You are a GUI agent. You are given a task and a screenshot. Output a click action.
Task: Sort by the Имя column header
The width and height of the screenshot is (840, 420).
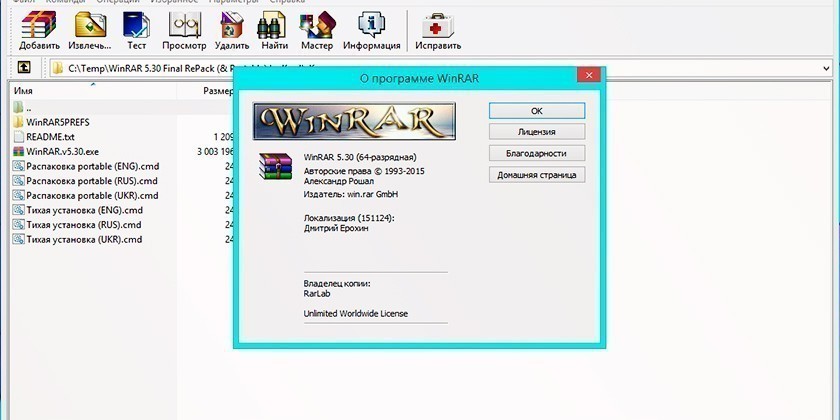click(x=23, y=91)
